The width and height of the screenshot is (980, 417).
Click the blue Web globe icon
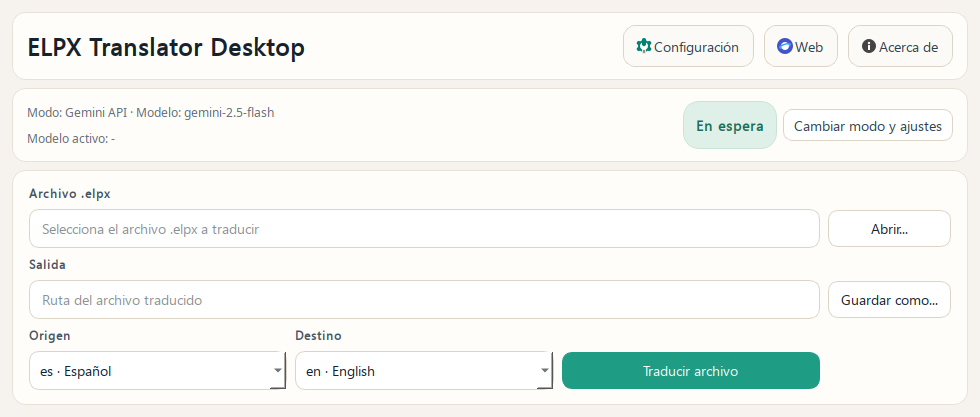click(785, 46)
